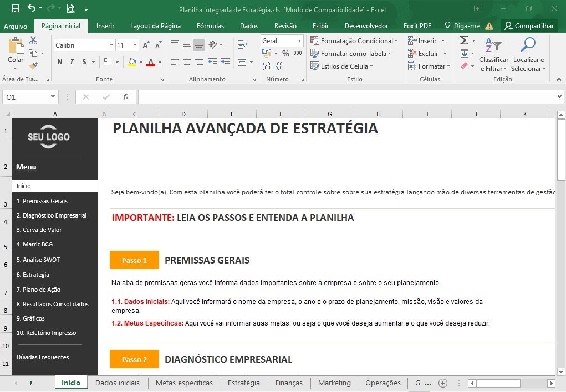Activate the Format Painter brush
The height and width of the screenshot is (392, 566).
click(34, 66)
